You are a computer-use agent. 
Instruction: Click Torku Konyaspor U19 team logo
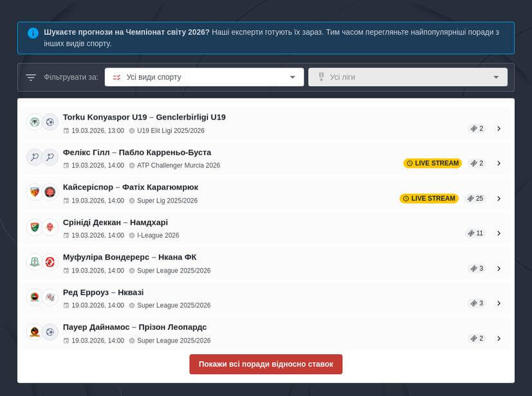[34, 122]
